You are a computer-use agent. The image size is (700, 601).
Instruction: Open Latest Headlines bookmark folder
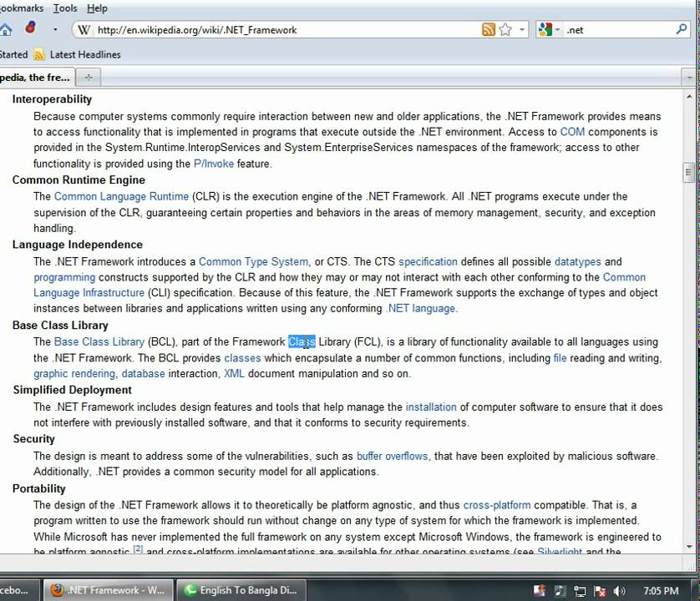(x=79, y=54)
